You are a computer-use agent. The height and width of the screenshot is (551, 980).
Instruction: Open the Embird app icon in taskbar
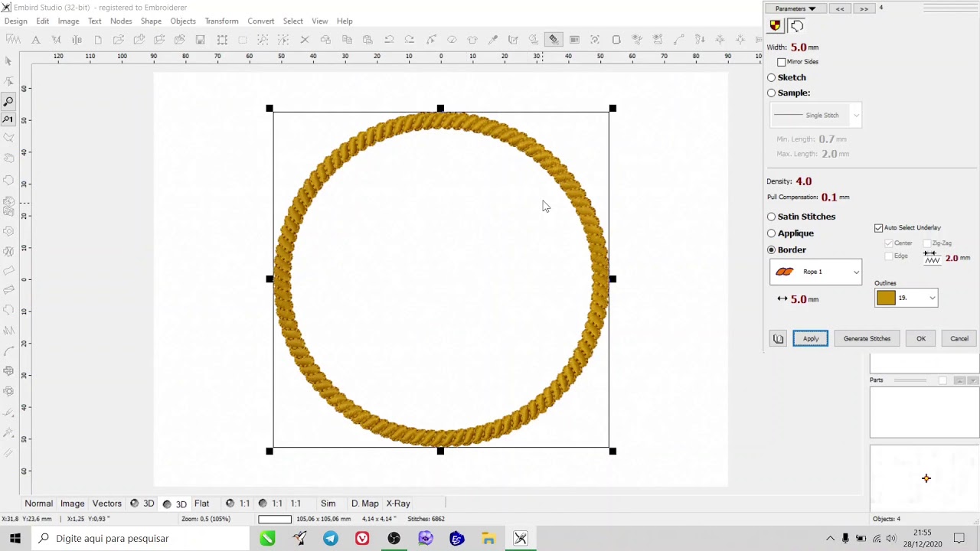[x=521, y=538]
